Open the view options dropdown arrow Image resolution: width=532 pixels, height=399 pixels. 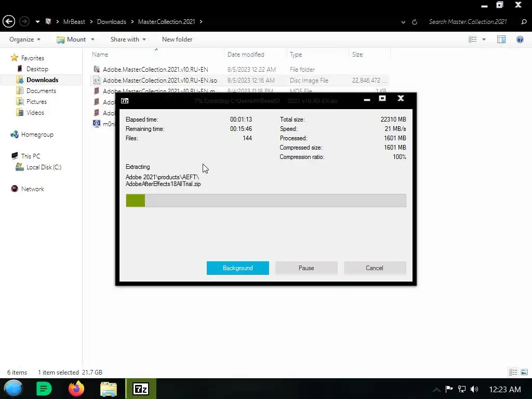coord(484,39)
